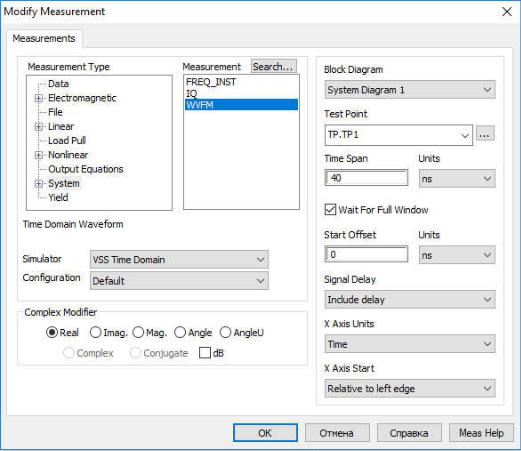Screen dimensions: 521x451
Task: Click the Time Span input field
Action: [366, 178]
